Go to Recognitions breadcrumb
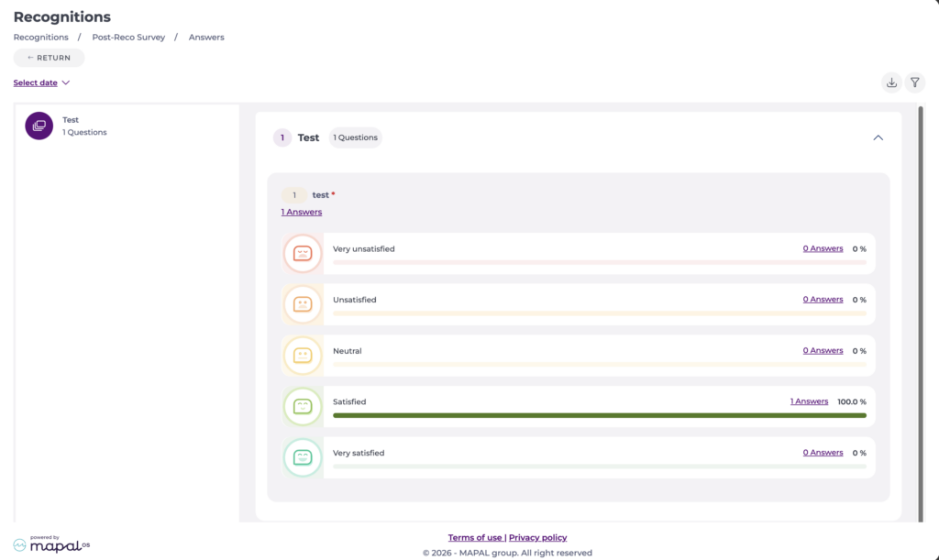The width and height of the screenshot is (939, 560). click(x=40, y=37)
